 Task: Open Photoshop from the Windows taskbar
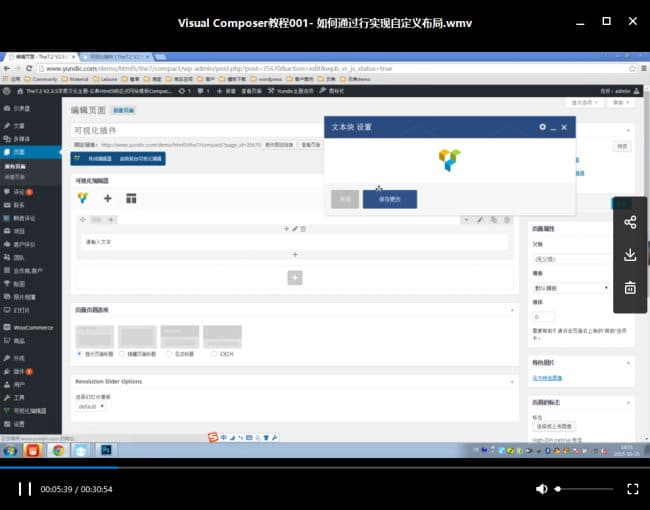[106, 450]
